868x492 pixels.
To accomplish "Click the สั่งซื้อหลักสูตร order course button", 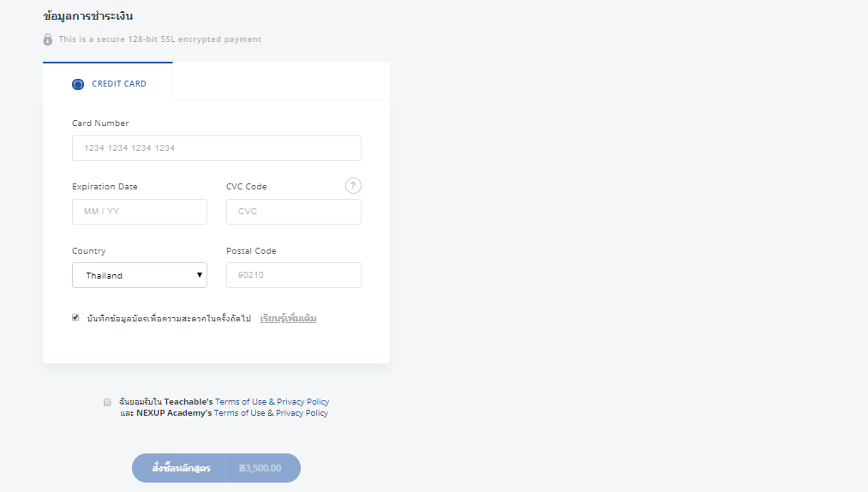I will [x=179, y=468].
